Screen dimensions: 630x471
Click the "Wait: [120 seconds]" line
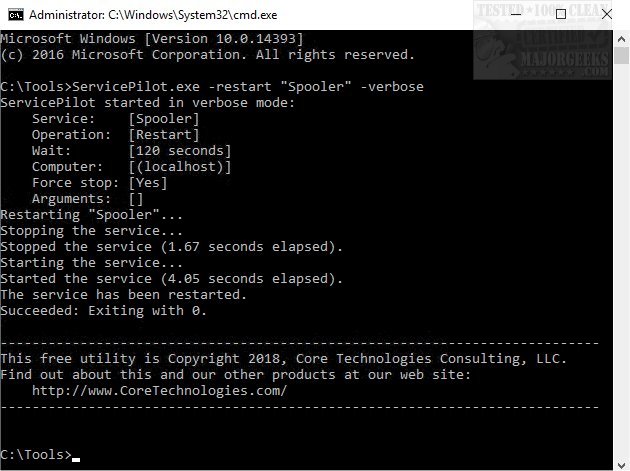click(x=131, y=151)
